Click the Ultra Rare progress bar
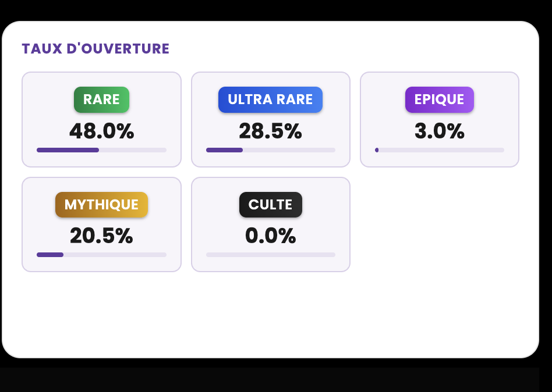 point(270,150)
